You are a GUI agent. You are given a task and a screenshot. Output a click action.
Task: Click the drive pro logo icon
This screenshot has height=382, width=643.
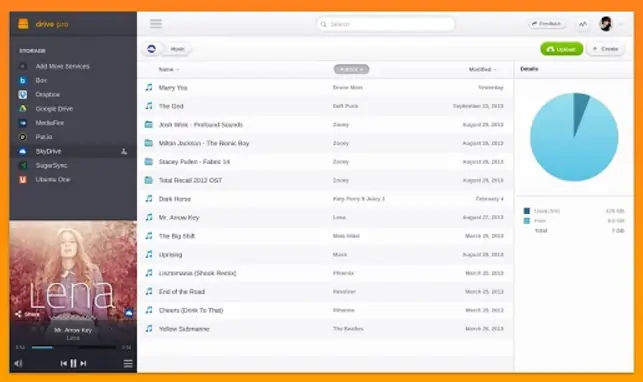tap(23, 24)
